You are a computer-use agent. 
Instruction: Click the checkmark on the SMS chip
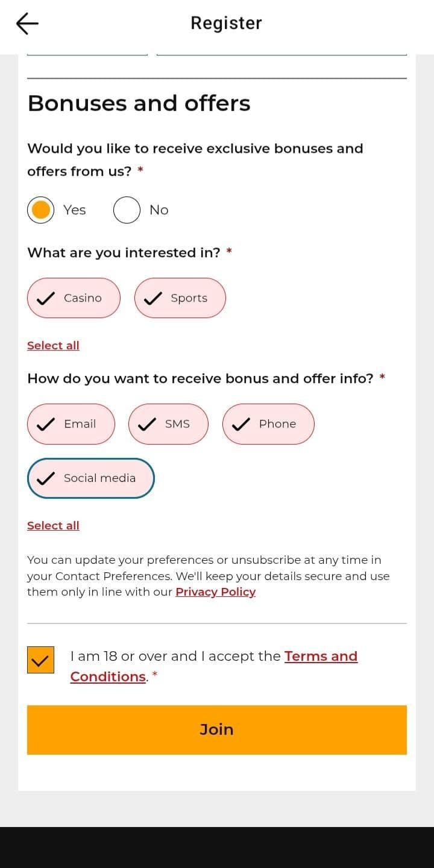[147, 424]
